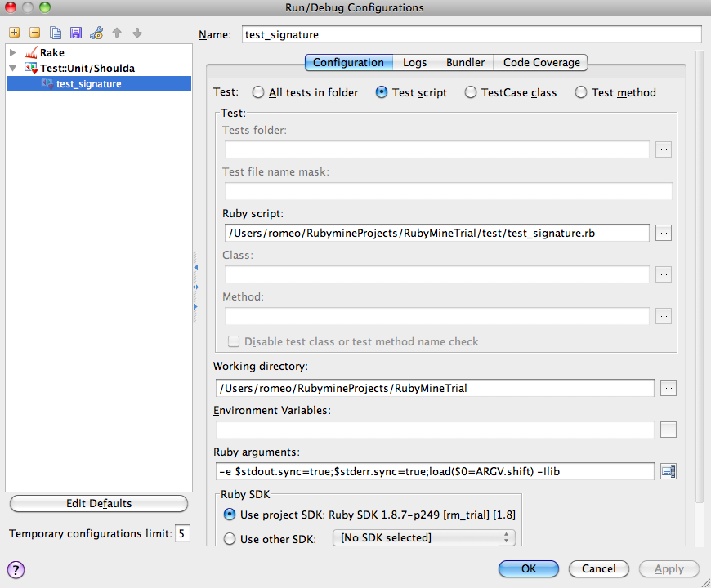Image resolution: width=711 pixels, height=588 pixels.
Task: Remove selected configuration with minus icon
Action: pos(35,33)
